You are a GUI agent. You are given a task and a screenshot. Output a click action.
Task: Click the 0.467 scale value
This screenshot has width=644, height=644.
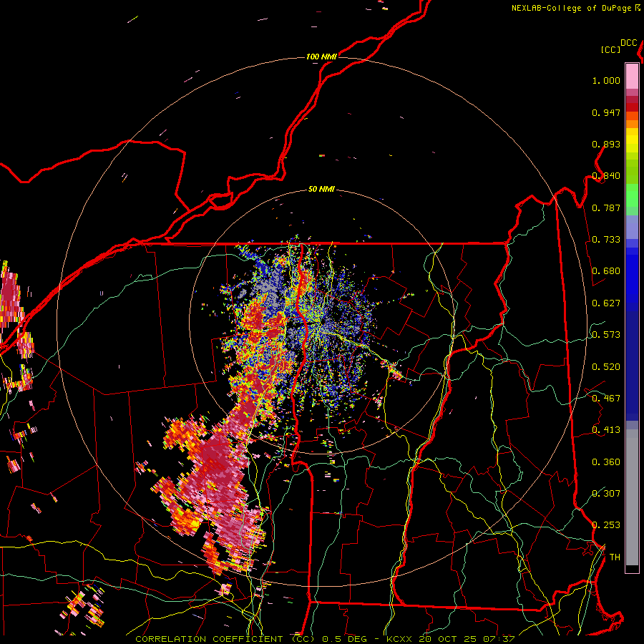tap(606, 399)
